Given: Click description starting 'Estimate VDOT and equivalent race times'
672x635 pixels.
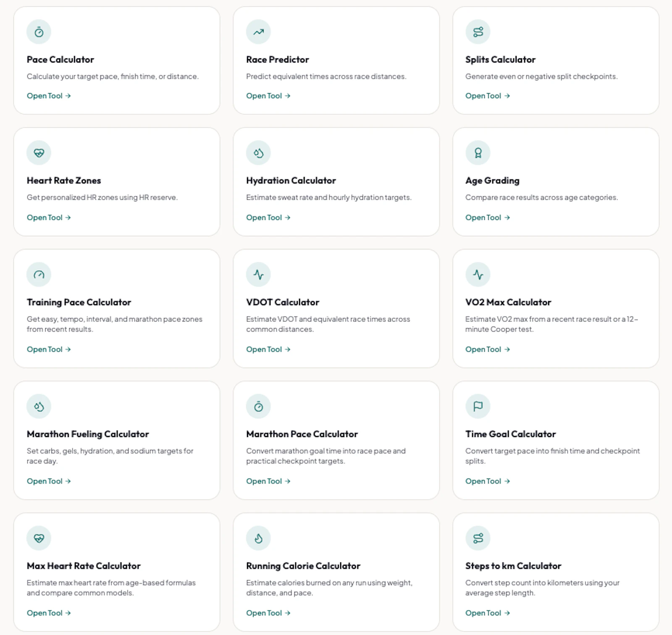Looking at the screenshot, I should point(328,324).
